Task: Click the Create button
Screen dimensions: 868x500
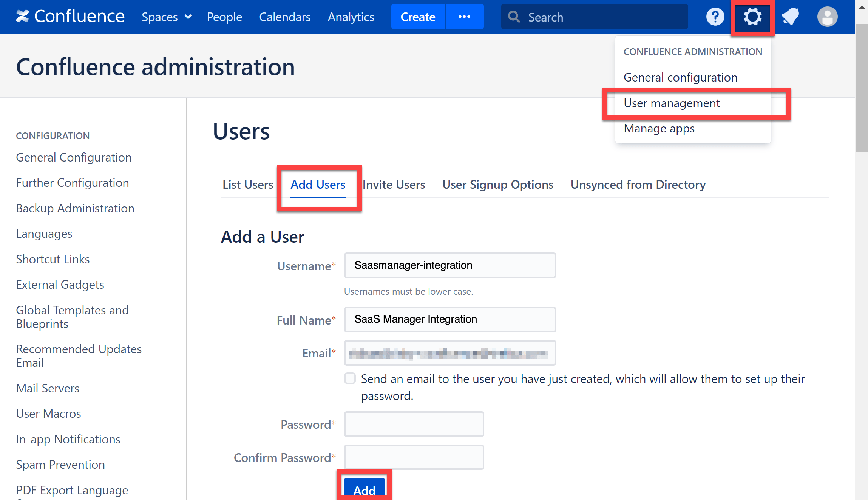Action: (418, 17)
